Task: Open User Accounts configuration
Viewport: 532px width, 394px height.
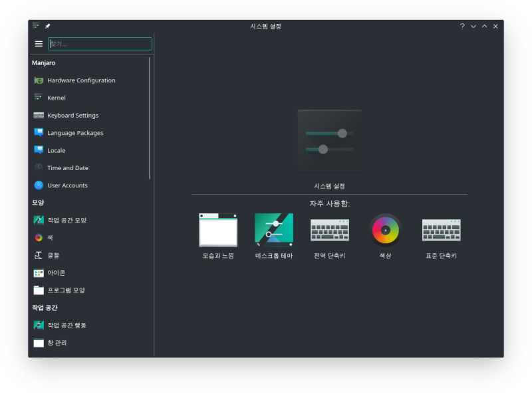Action: click(x=67, y=185)
